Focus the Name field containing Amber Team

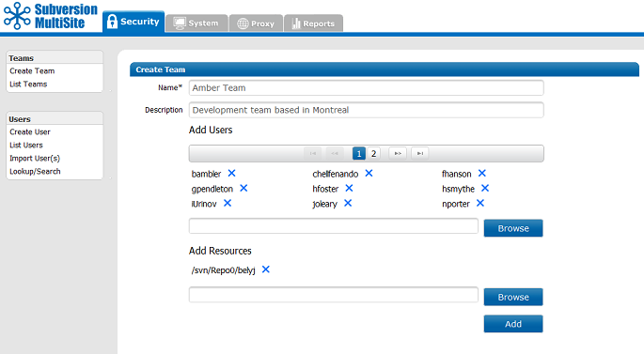(367, 87)
